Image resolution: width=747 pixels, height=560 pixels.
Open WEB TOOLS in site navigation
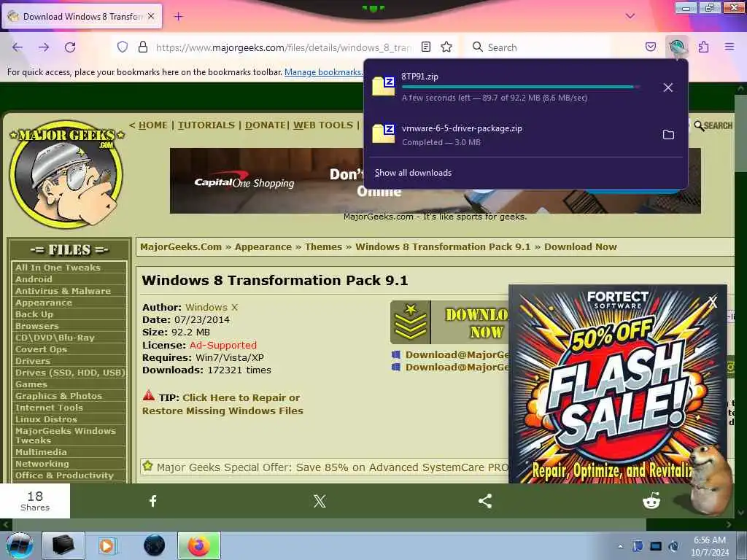pos(323,125)
